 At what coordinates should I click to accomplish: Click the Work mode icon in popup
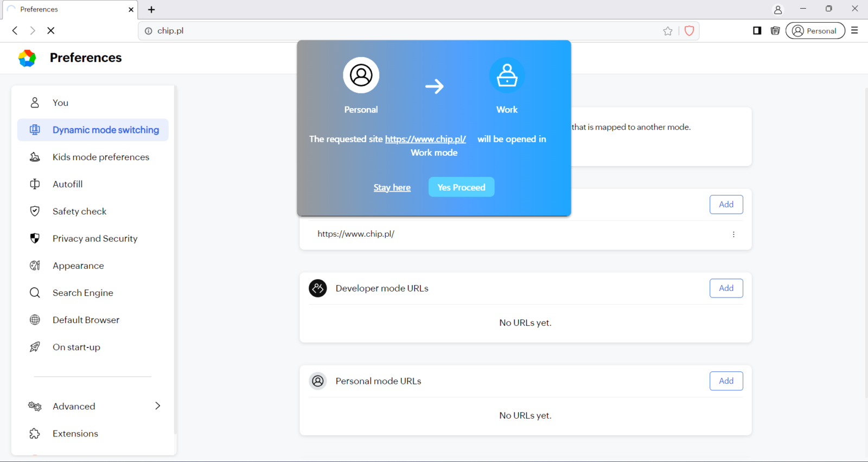coord(507,75)
